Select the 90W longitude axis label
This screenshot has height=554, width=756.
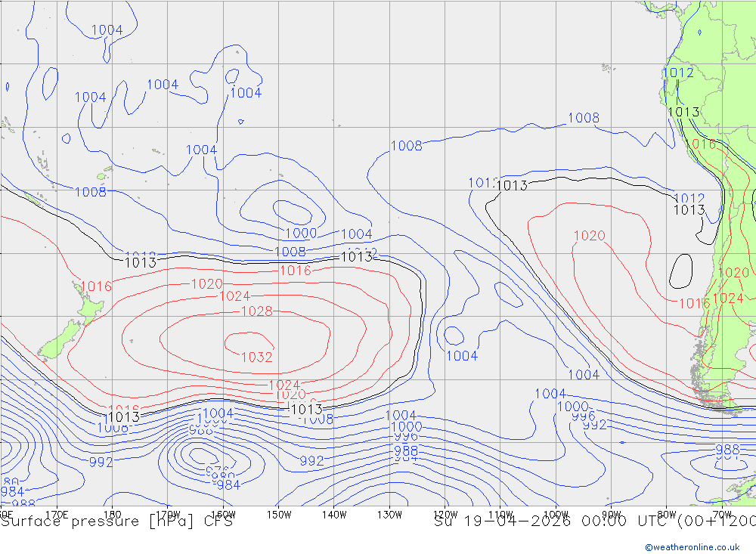pos(612,515)
